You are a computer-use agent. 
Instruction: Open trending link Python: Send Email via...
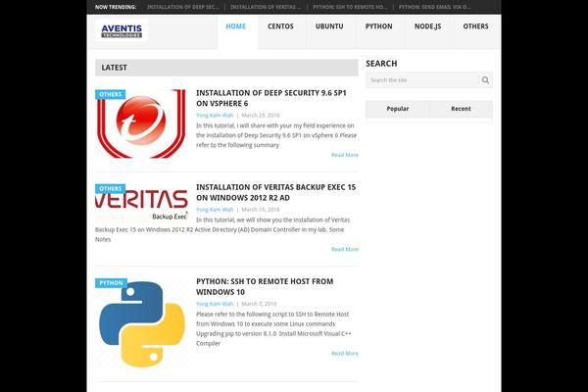tap(434, 7)
